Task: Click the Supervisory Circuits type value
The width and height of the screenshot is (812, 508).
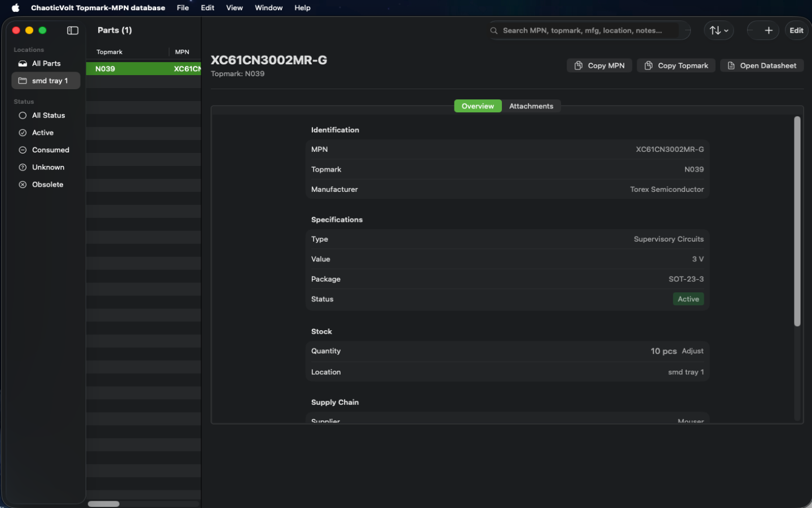Action: coord(669,239)
